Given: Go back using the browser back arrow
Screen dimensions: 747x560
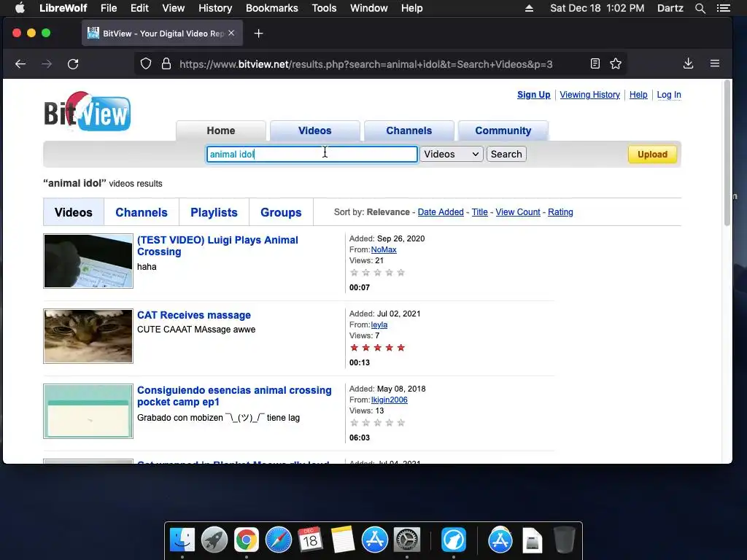Looking at the screenshot, I should coord(20,64).
